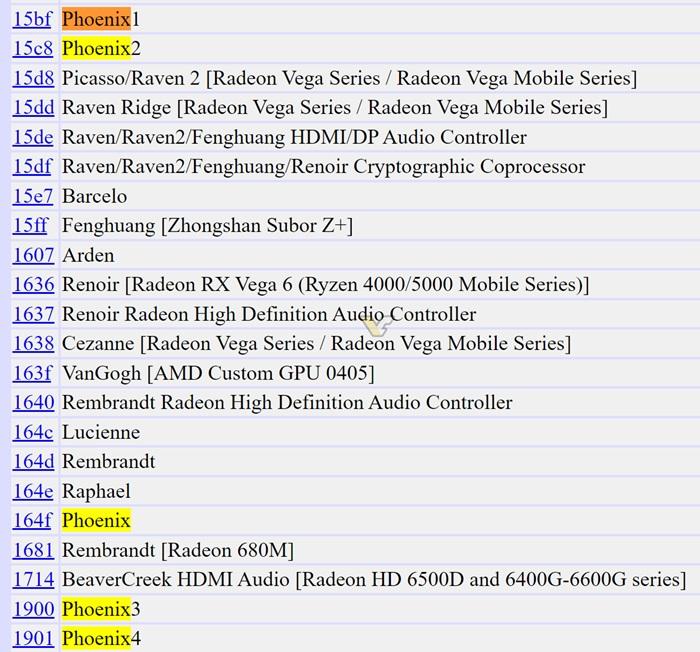Open the 15e7 Barcelo ID link

[x=33, y=196]
